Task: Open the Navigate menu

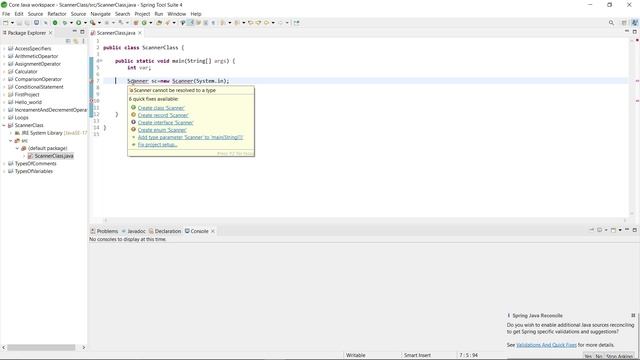Action: [x=100, y=14]
